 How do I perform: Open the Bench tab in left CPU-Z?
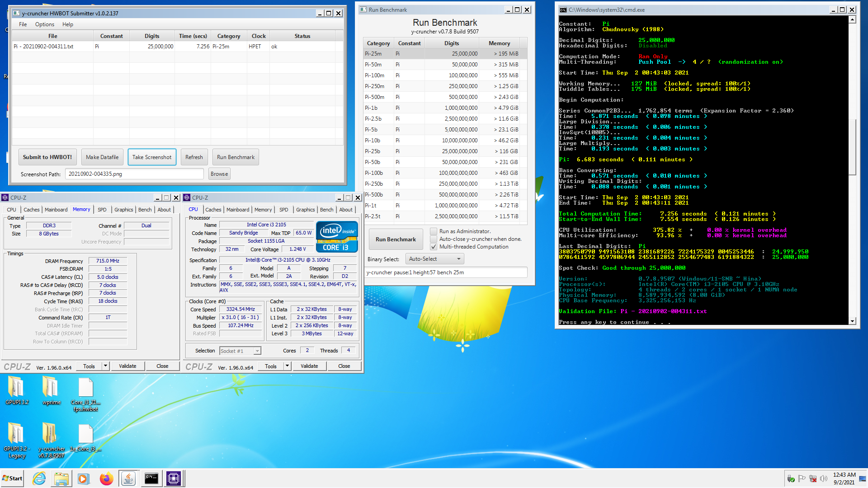(145, 210)
